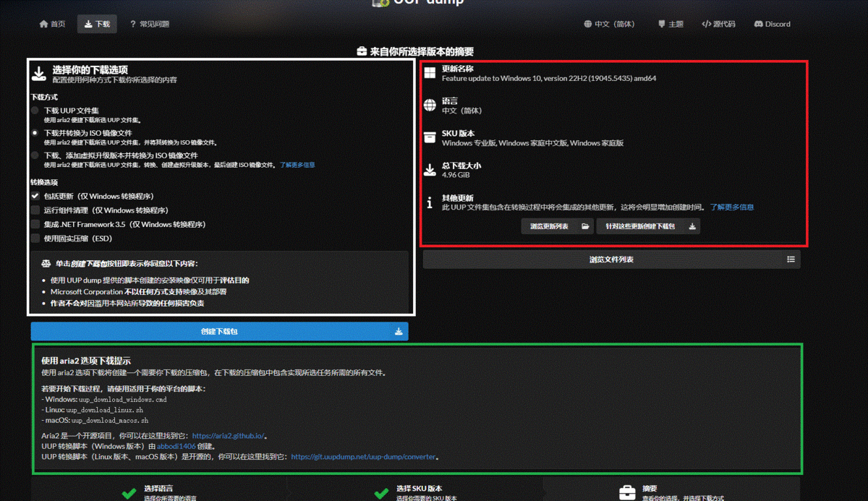Click the Discord logo icon

click(x=759, y=24)
